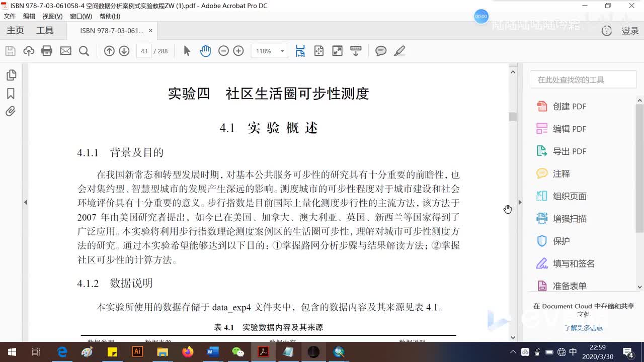Image resolution: width=644 pixels, height=362 pixels.
Task: Show hidden system tray icons
Action: click(x=513, y=352)
